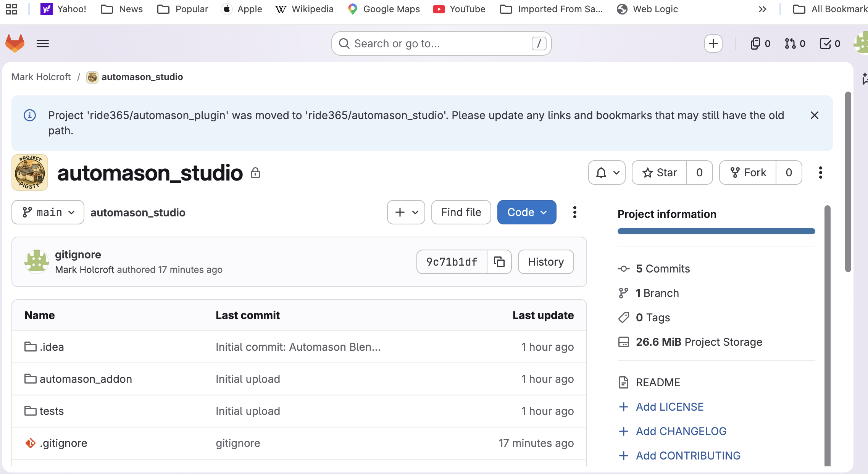Expand the add file plus dropdown

tap(406, 212)
